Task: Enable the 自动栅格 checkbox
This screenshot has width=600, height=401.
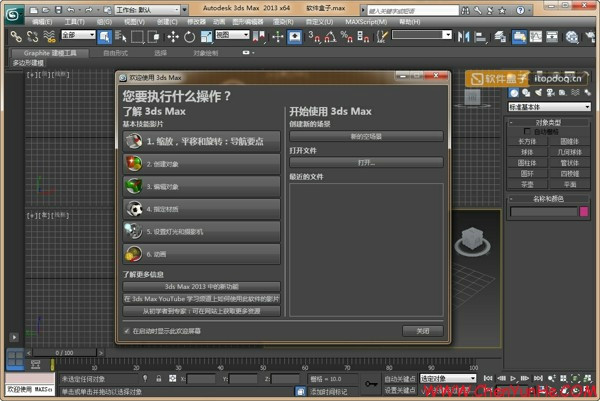Action: point(527,131)
